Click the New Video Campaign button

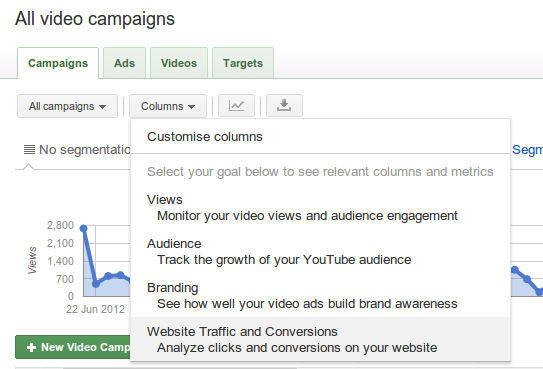tap(73, 347)
